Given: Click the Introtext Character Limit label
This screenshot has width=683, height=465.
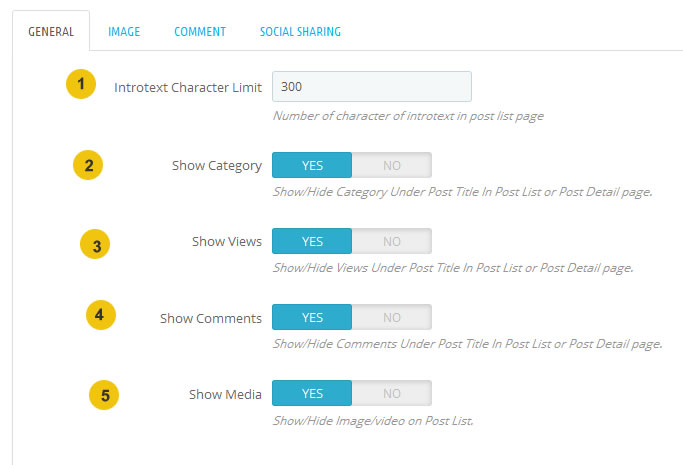Looking at the screenshot, I should 188,87.
